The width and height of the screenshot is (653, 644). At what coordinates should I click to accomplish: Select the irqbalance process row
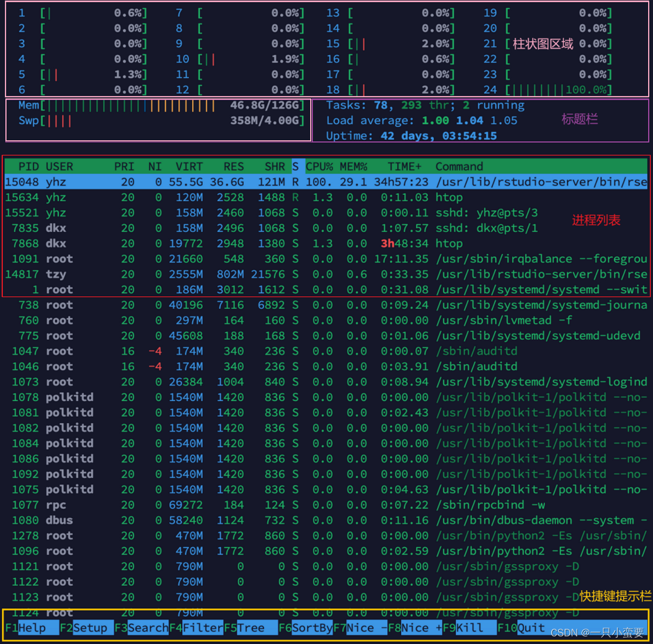coord(326,259)
